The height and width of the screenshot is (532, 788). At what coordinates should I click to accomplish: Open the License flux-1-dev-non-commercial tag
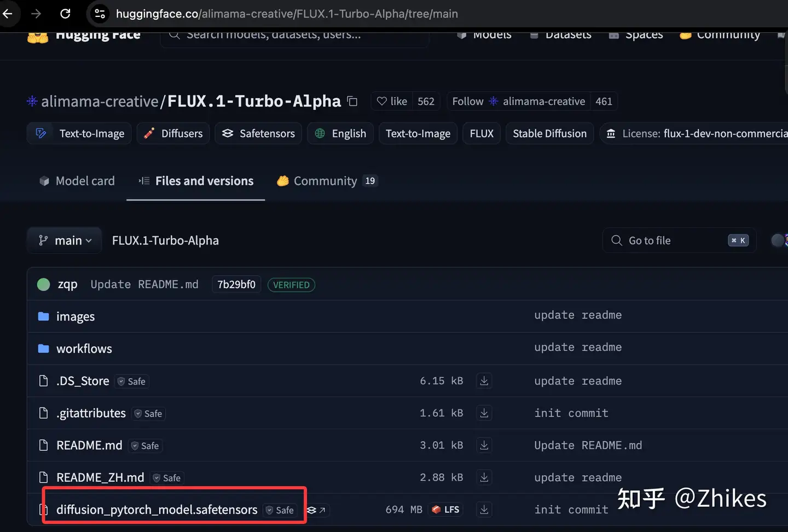coord(694,133)
